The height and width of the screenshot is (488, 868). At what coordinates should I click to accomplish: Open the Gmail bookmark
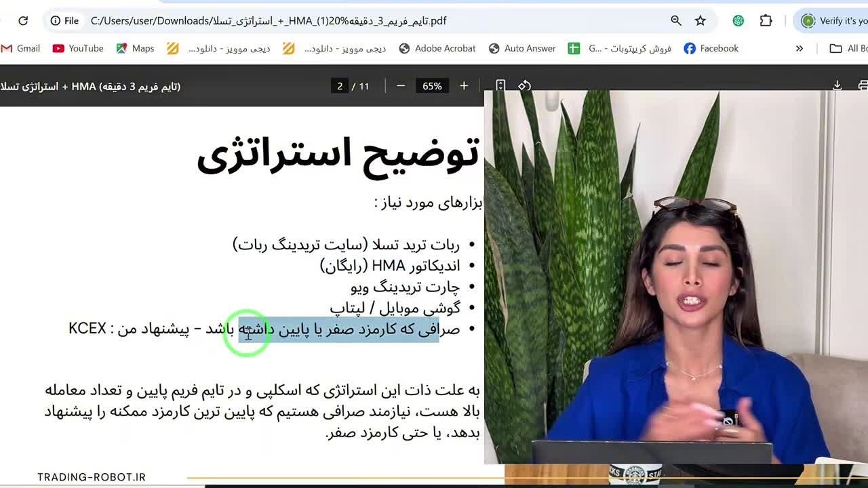21,49
